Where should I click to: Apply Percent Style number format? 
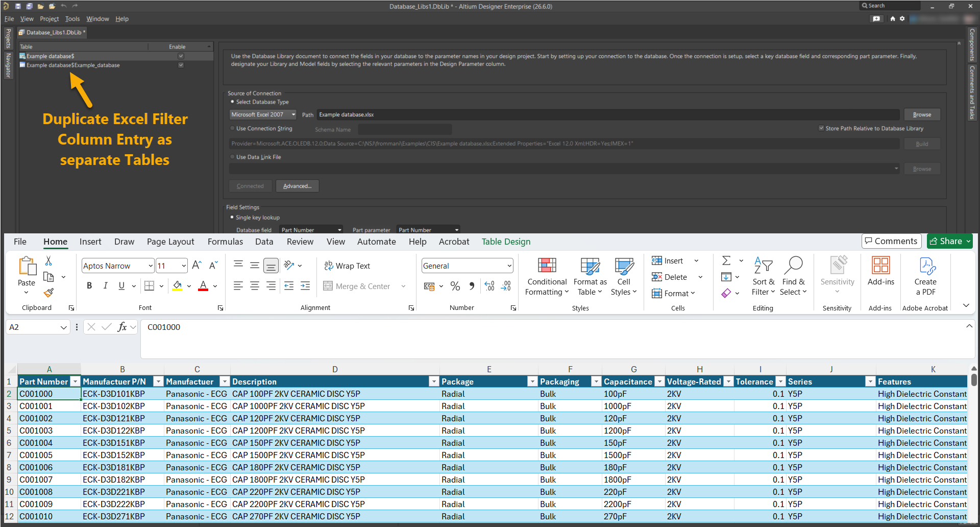point(455,286)
